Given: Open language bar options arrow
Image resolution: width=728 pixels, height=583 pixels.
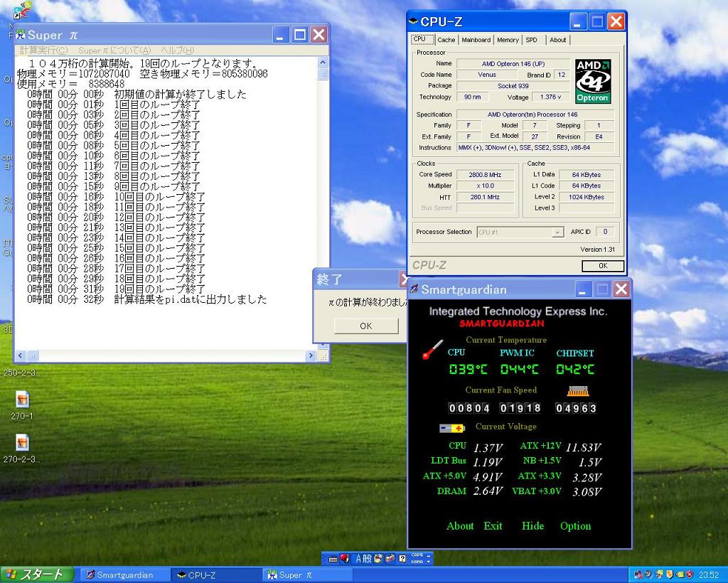Looking at the screenshot, I should [x=429, y=562].
